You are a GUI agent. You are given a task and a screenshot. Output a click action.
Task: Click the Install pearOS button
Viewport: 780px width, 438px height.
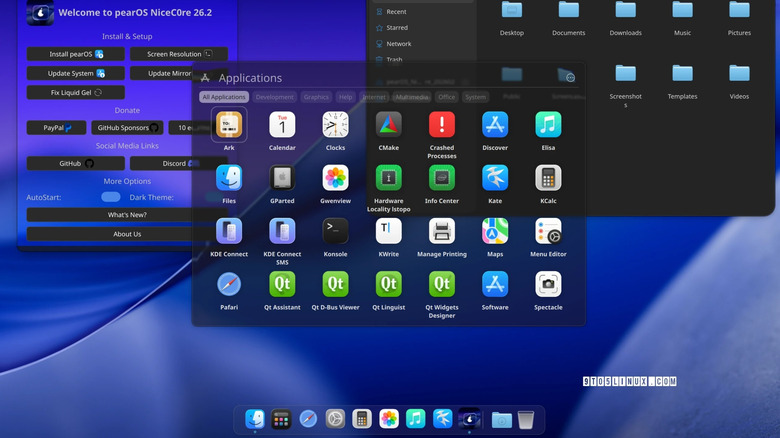pos(76,54)
